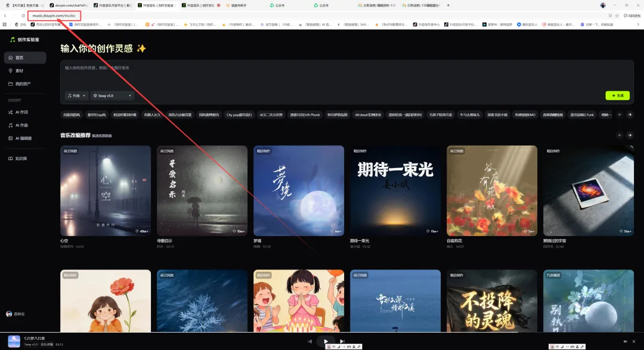Viewport: 644px width, 350px height.
Task: Play the current track in player bar
Action: pyautogui.click(x=326, y=342)
